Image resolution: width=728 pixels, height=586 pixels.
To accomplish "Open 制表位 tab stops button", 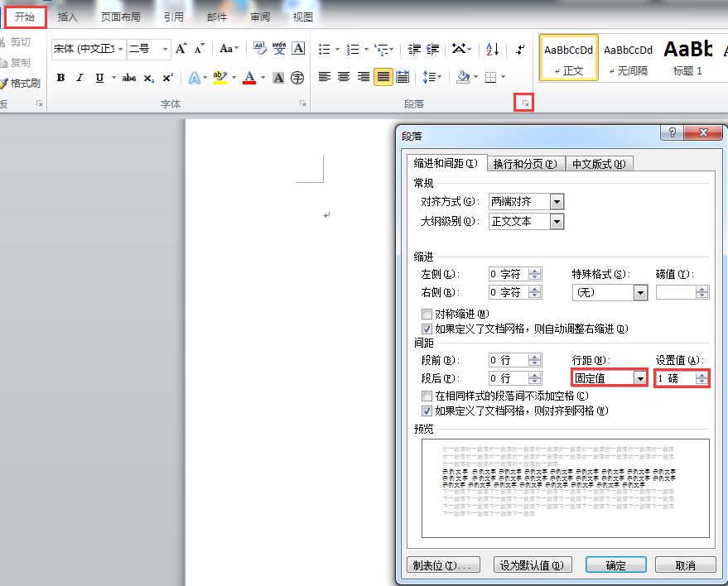I will [x=443, y=565].
